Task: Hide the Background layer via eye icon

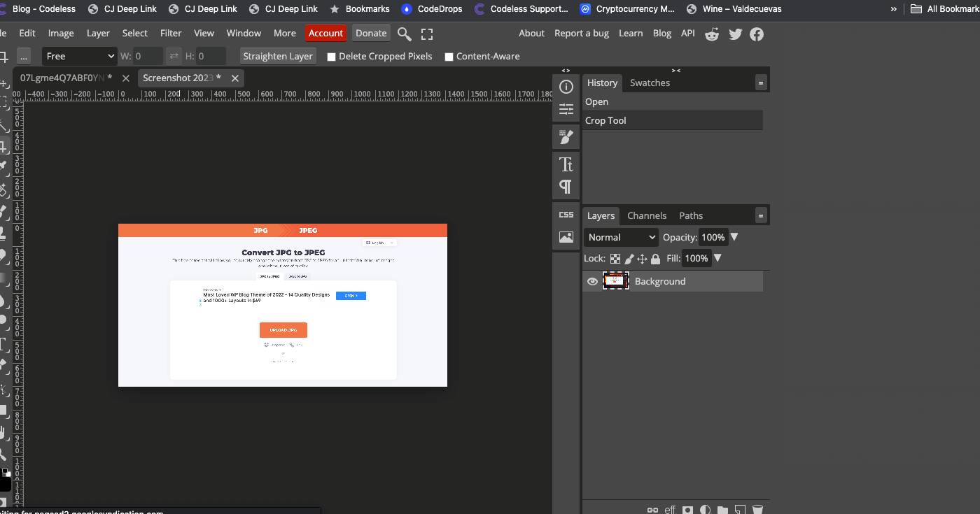Action: click(x=592, y=281)
